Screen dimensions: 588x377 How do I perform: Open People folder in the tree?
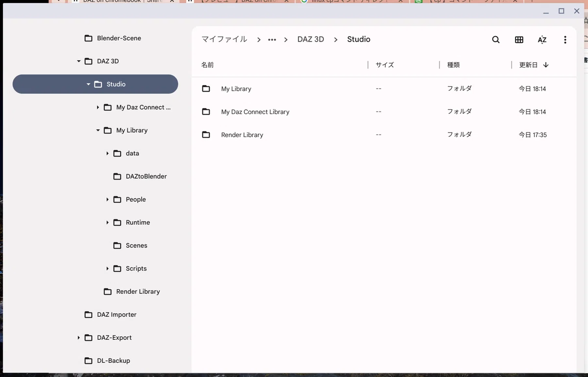tap(136, 199)
